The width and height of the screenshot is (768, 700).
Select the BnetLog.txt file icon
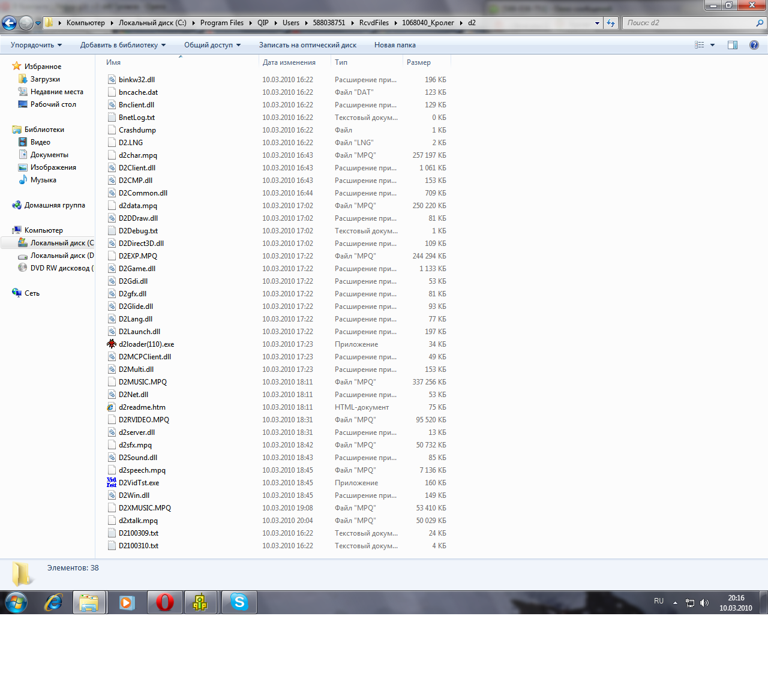(112, 118)
